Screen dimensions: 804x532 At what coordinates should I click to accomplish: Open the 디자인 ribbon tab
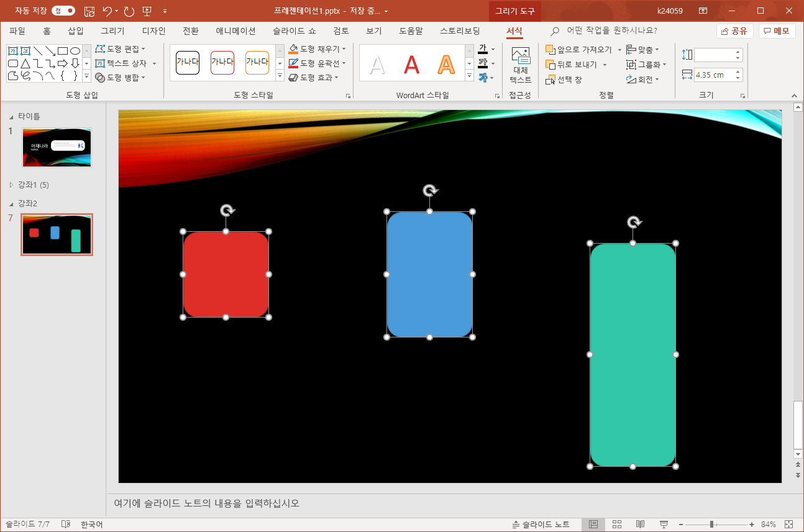point(153,30)
